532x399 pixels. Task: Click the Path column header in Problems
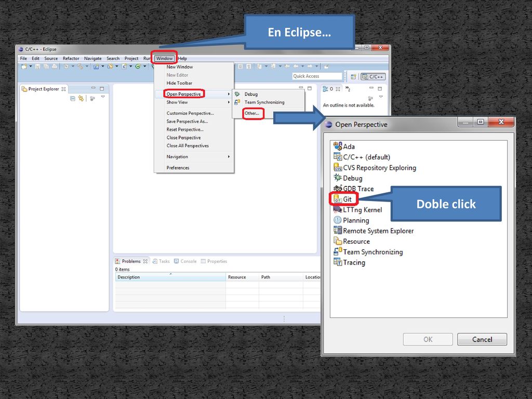point(281,277)
